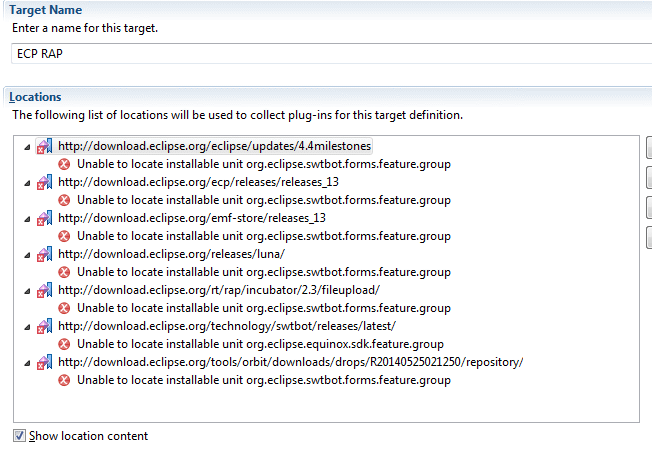The image size is (652, 449).
Task: Collapse the swtbot/releases/latest/ location node
Action: 27,327
